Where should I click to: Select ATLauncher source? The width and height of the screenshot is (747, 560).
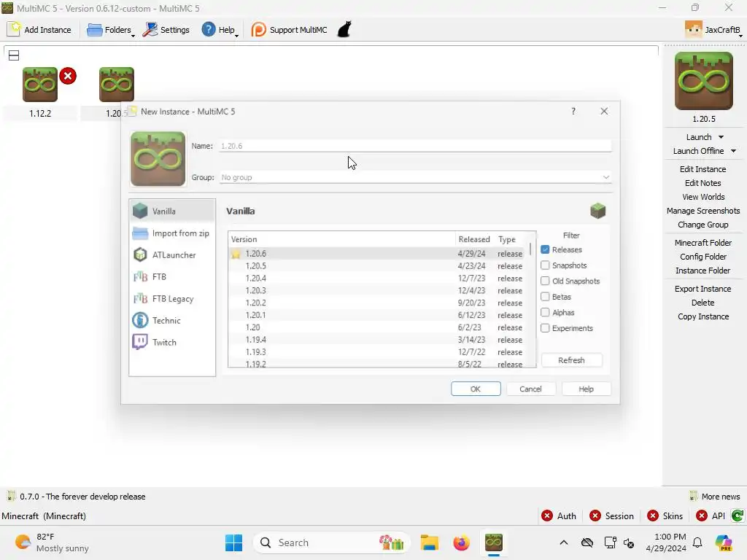click(172, 254)
